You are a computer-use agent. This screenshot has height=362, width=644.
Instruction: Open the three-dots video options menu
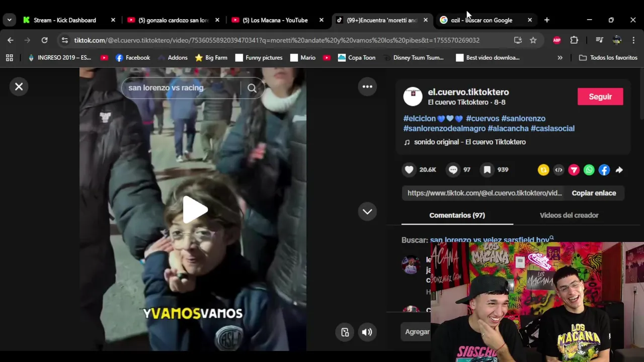click(367, 86)
